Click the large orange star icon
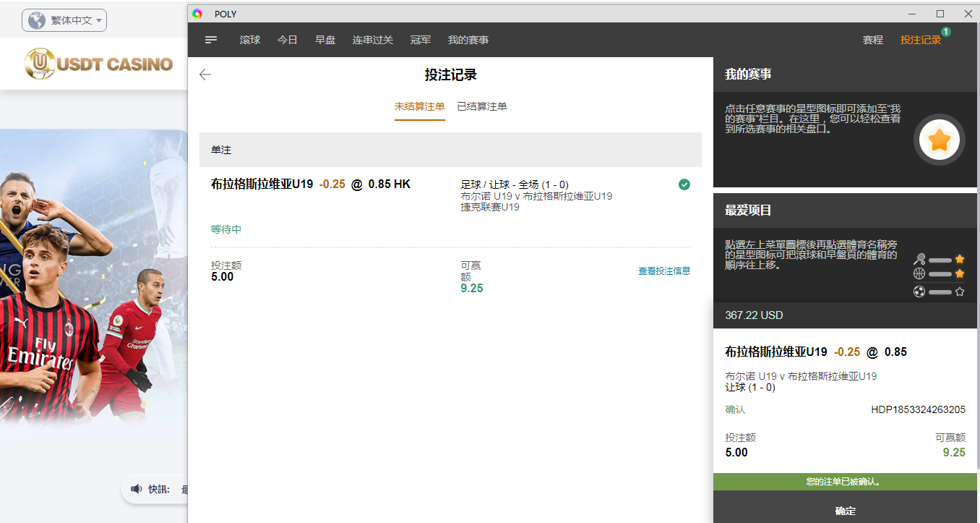980x523 pixels. tap(939, 140)
